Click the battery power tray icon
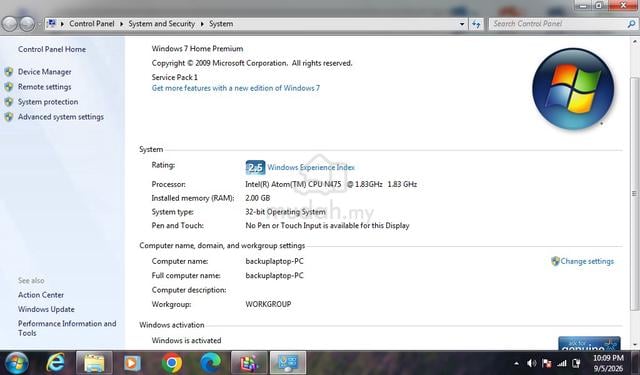The image size is (640, 375). pyautogui.click(x=576, y=363)
